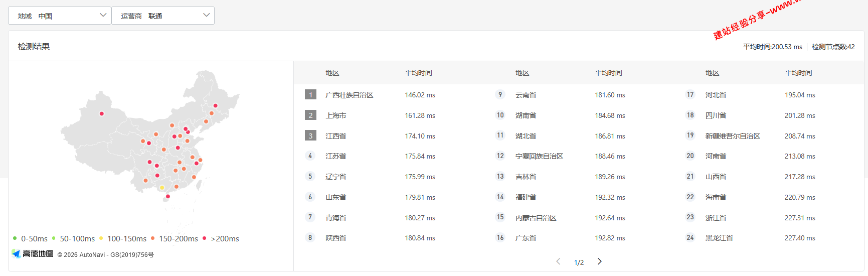
Task: Select 湖南省 region name
Action: click(526, 115)
